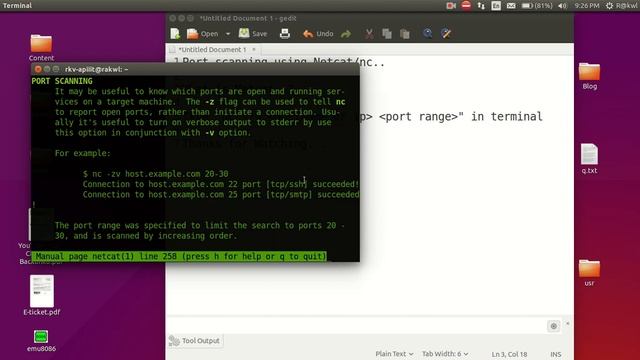Copy selection with the copy icon
This screenshot has width=640, height=360.
click(x=387, y=34)
